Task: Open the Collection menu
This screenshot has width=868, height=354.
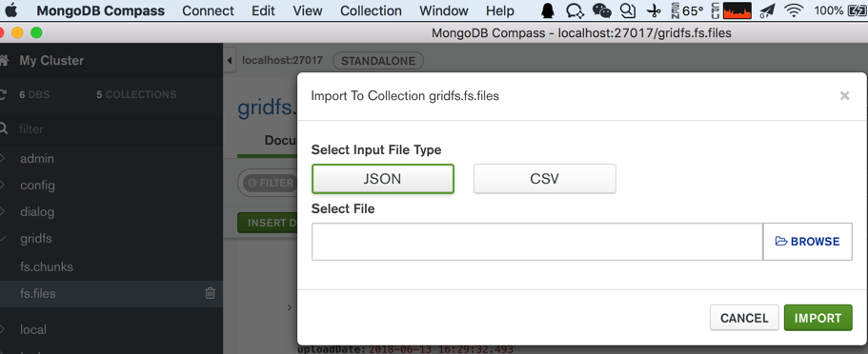Action: point(371,10)
